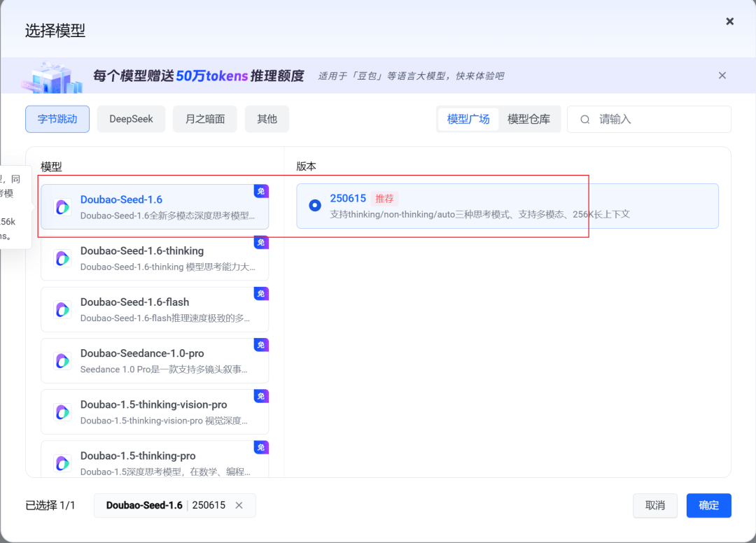
Task: Click the 支持thinking/non-thinking/auto version description
Action: click(479, 214)
